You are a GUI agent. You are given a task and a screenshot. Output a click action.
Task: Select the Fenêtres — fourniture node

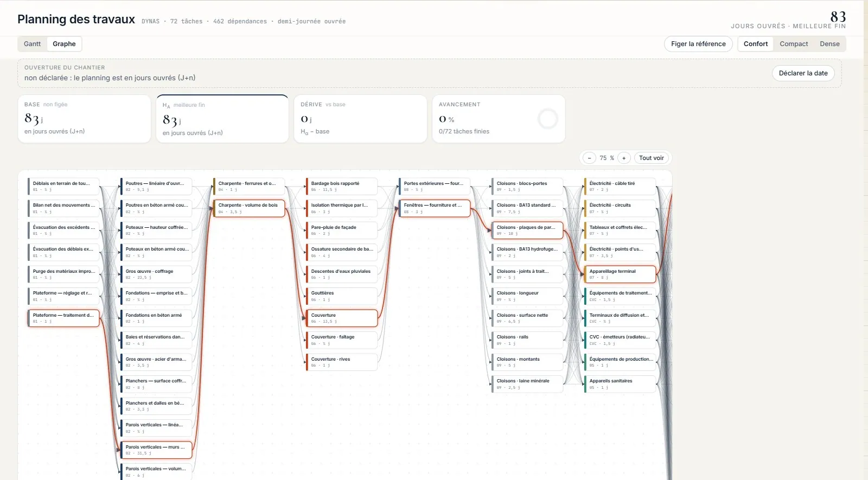(435, 208)
